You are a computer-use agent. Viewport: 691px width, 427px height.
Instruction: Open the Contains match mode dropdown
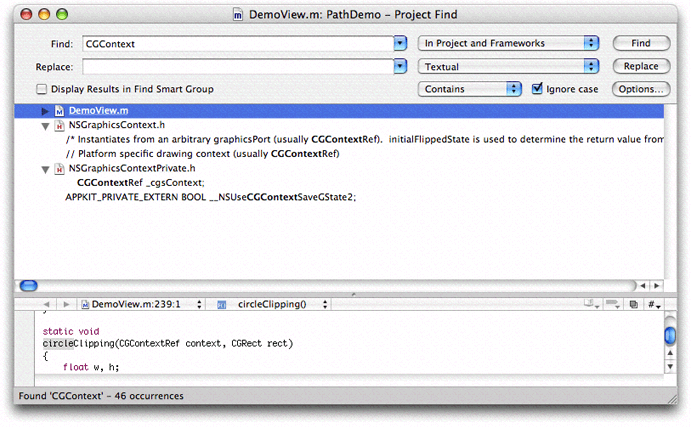click(x=469, y=89)
